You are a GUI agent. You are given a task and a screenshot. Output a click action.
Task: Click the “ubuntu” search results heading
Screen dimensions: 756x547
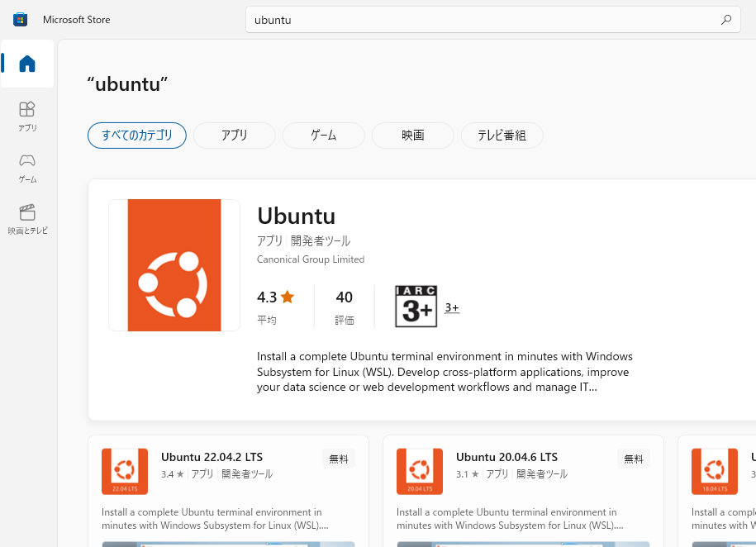(127, 84)
